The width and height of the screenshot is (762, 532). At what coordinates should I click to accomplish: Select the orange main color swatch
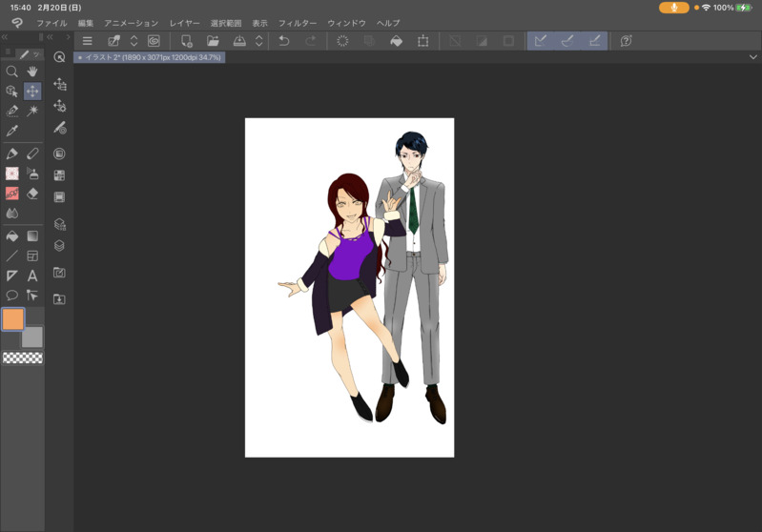coord(12,319)
